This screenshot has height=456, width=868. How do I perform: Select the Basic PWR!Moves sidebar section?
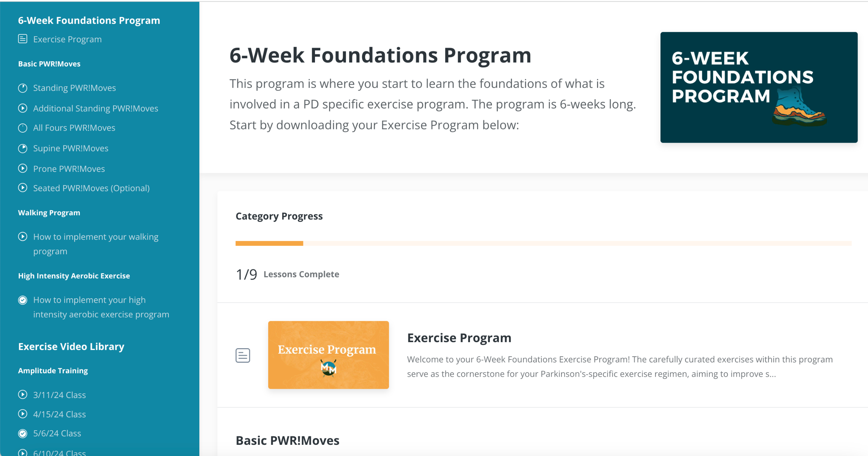click(x=49, y=64)
